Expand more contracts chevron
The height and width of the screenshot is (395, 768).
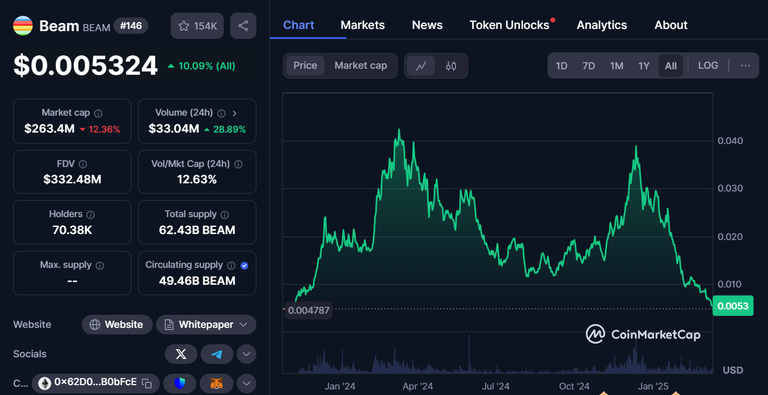246,383
